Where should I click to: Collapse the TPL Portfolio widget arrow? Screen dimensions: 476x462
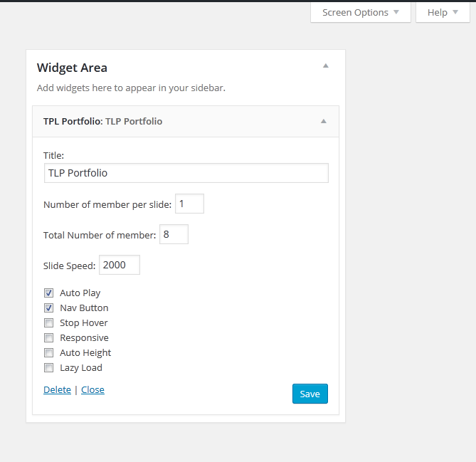click(324, 121)
